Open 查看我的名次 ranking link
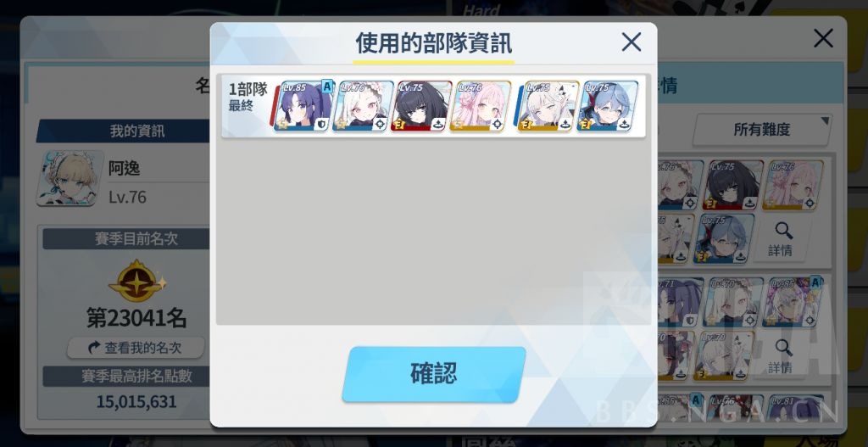This screenshot has width=868, height=447. click(x=136, y=348)
